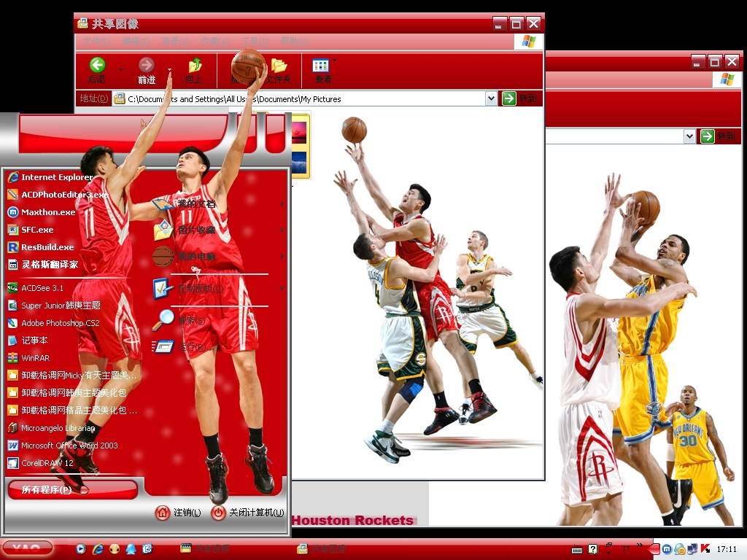This screenshot has width=747, height=560.
Task: Click the help question mark taskbar icon
Action: coord(593,550)
